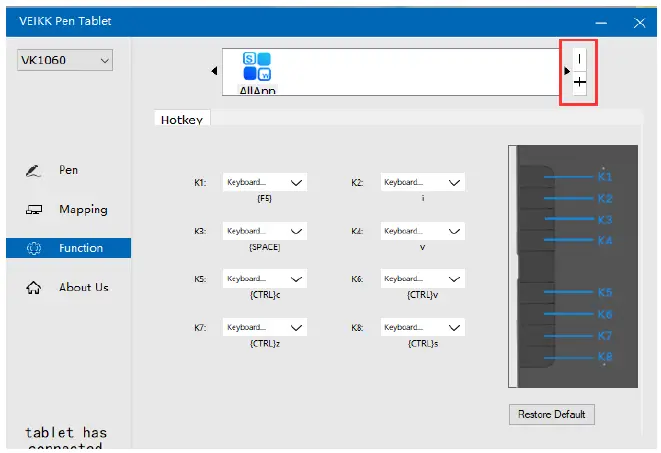Click the {F5} value under K1
Viewport: 661px width, 453px height.
265,198
